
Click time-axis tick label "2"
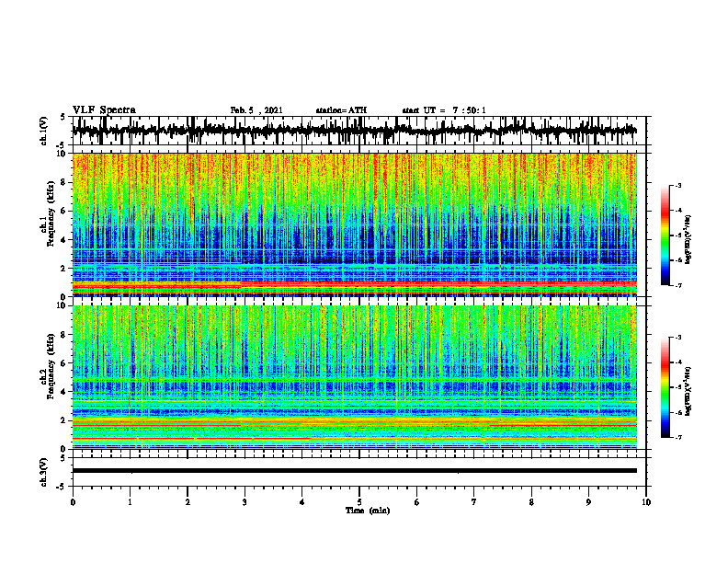(x=188, y=502)
